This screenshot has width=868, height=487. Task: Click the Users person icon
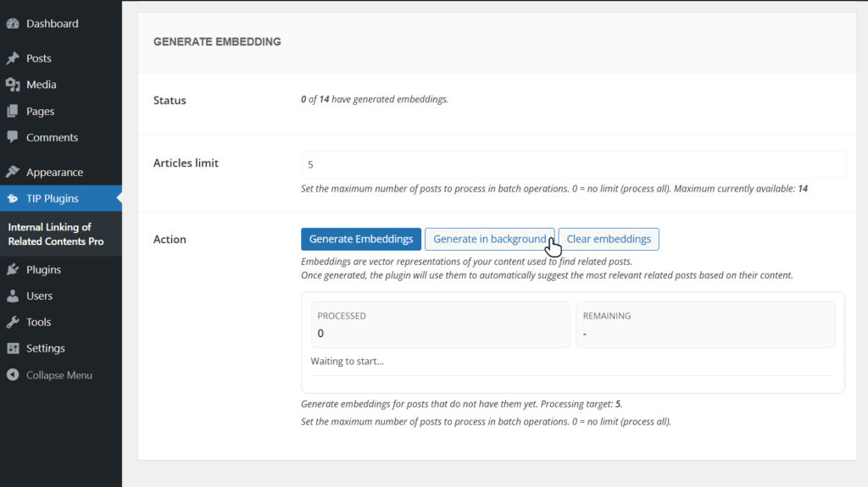(x=13, y=296)
